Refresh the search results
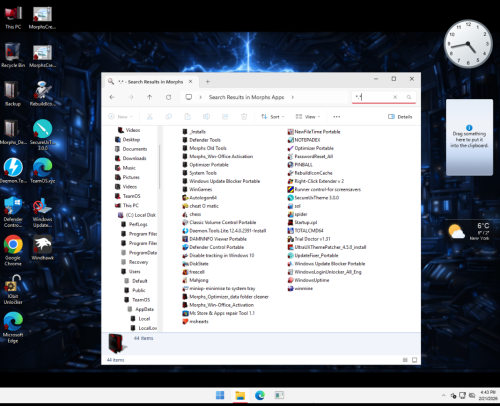 (x=168, y=97)
